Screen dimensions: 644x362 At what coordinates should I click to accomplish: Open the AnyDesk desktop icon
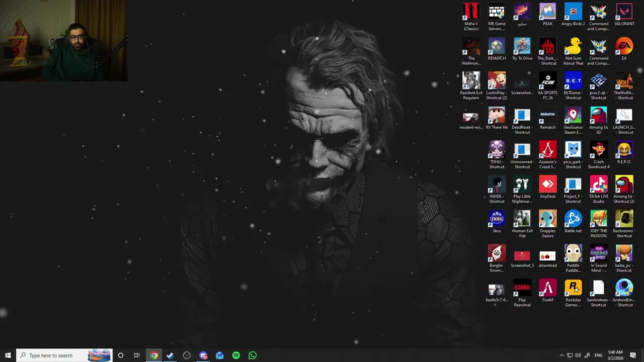coord(547,187)
